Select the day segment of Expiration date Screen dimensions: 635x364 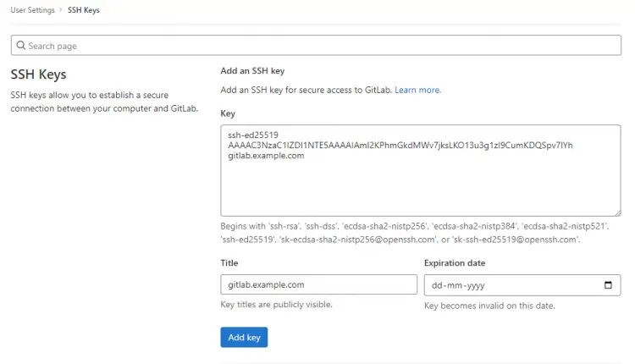pos(438,285)
